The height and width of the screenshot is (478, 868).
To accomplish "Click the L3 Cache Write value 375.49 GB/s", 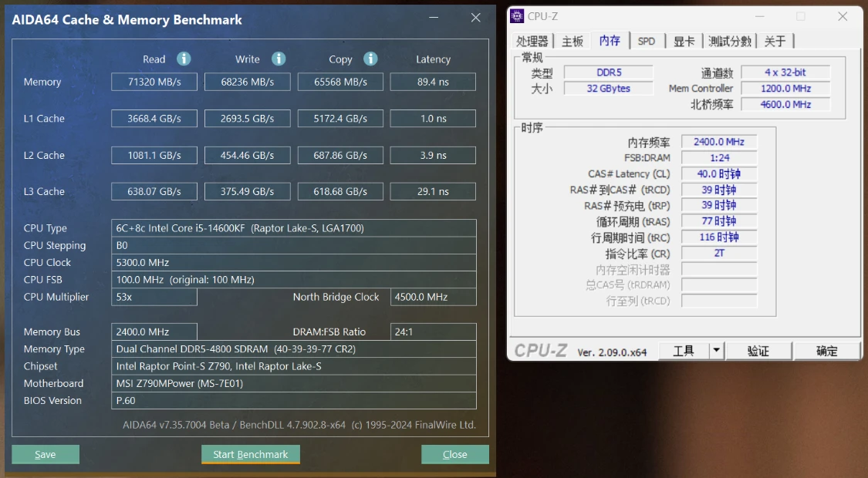I will click(248, 191).
